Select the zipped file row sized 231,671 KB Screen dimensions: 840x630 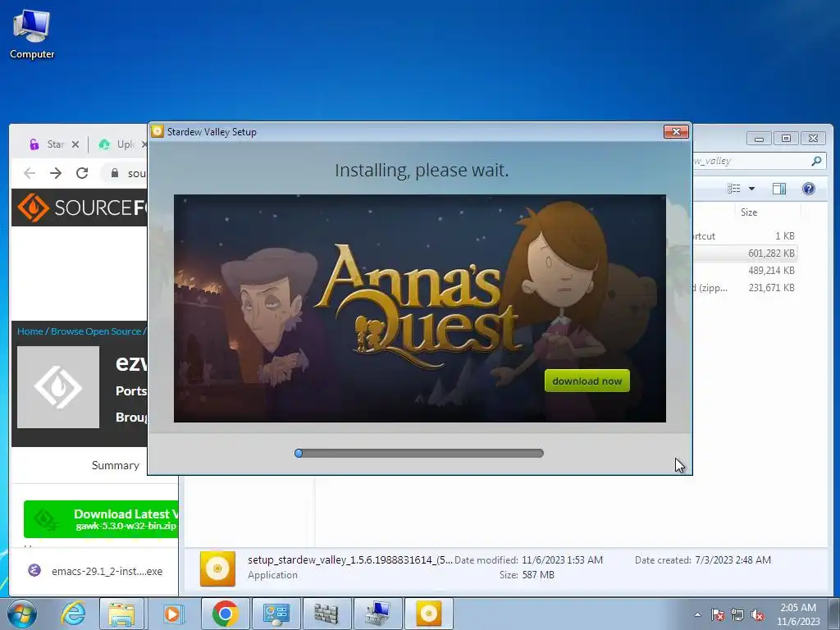click(x=745, y=287)
